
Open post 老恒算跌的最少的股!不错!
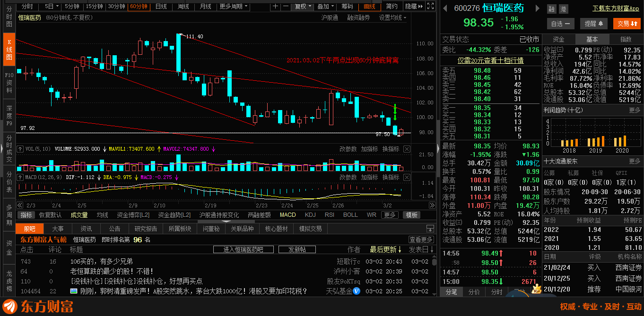[112, 271]
